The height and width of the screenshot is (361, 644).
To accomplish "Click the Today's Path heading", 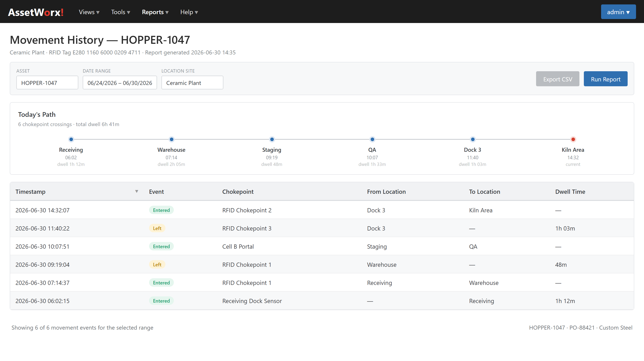I will 37,115.
